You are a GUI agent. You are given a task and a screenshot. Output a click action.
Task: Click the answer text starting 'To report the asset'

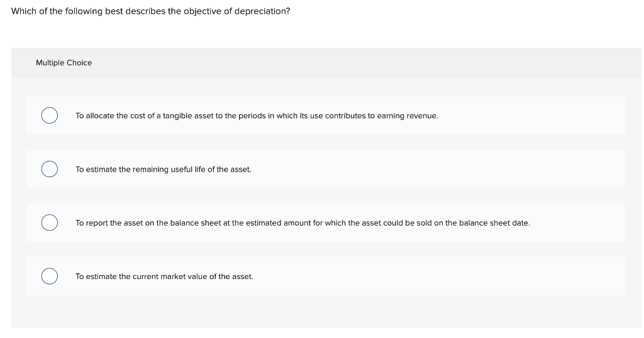click(x=303, y=223)
